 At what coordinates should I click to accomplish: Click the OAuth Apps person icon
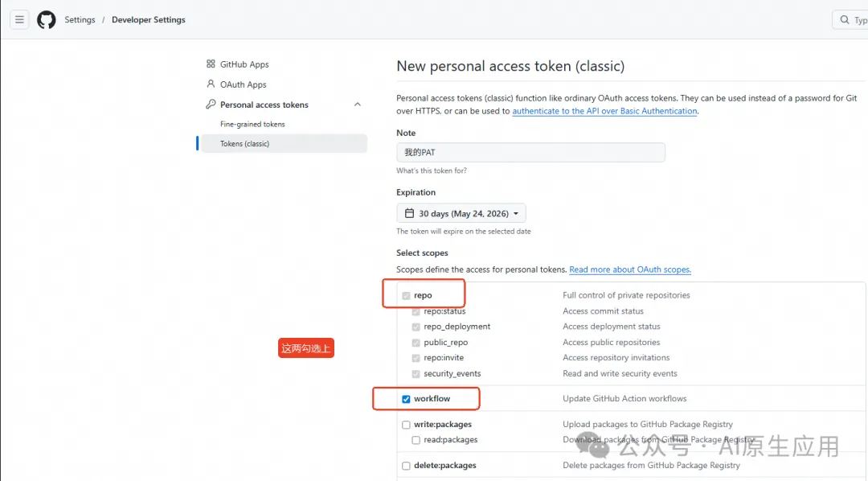[211, 84]
